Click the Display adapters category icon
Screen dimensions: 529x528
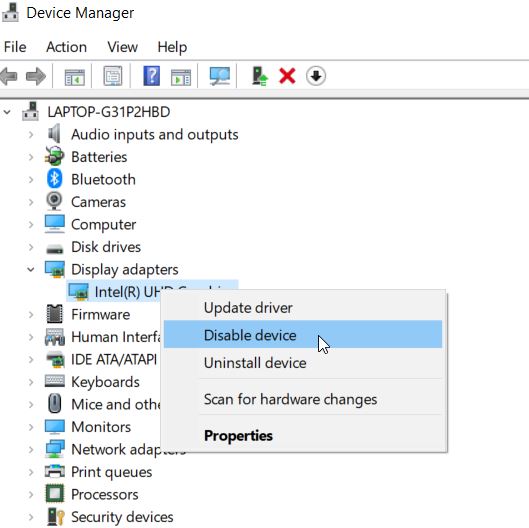tap(55, 269)
